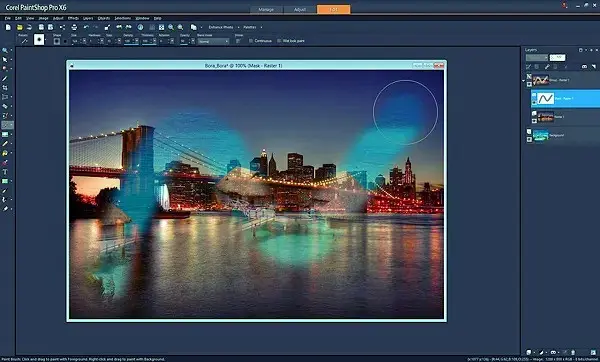Open the Blend mode dropdown
This screenshot has width=600, height=362.
point(213,41)
